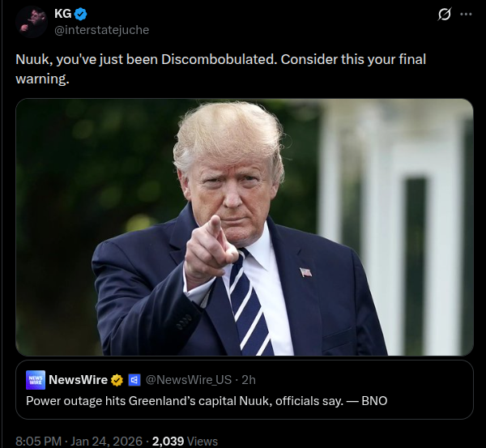
Task: Open the NewsWire display name
Action: click(x=78, y=380)
